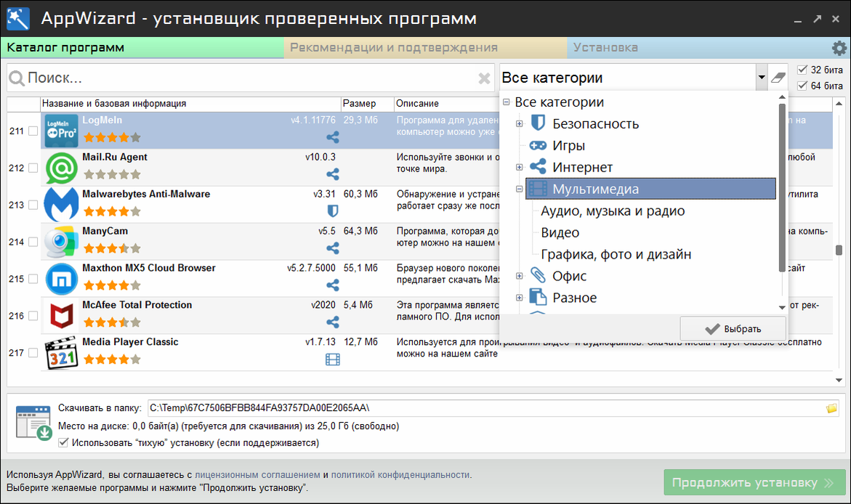Check the box for row 216 McAfee

33,315
